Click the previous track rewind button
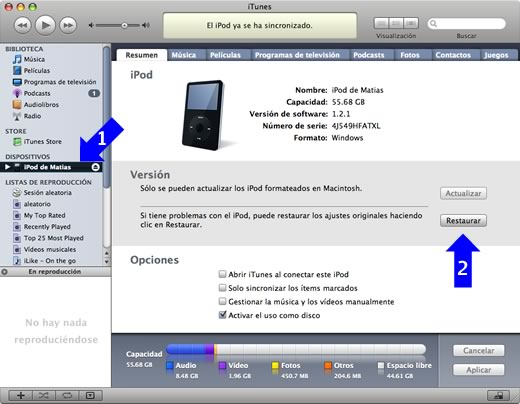 tap(22, 25)
